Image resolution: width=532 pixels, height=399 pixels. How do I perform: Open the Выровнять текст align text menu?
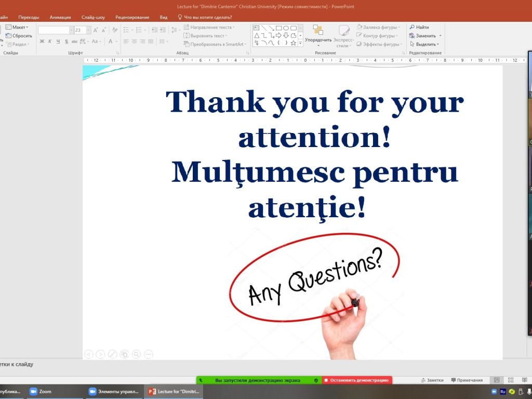(205, 36)
